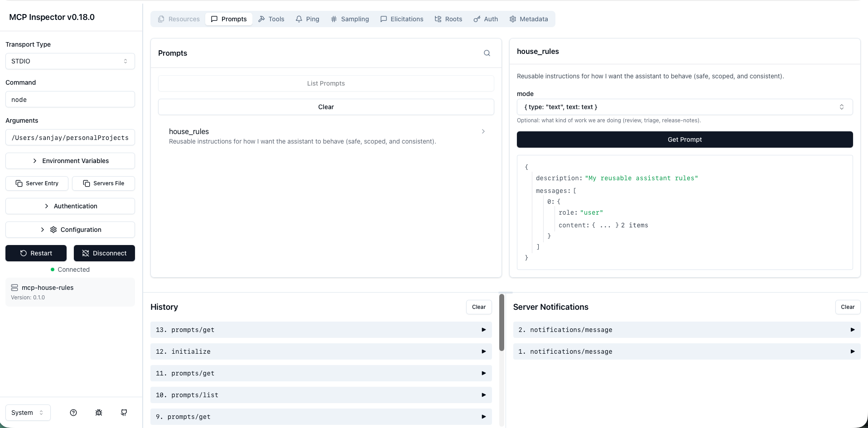
Task: Switch to the Elicitations tab
Action: coord(402,19)
